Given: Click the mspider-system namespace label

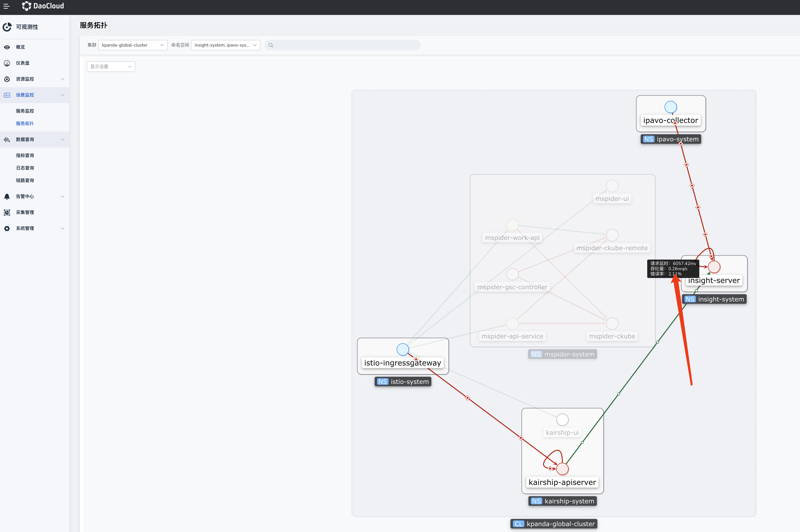Looking at the screenshot, I should (562, 354).
